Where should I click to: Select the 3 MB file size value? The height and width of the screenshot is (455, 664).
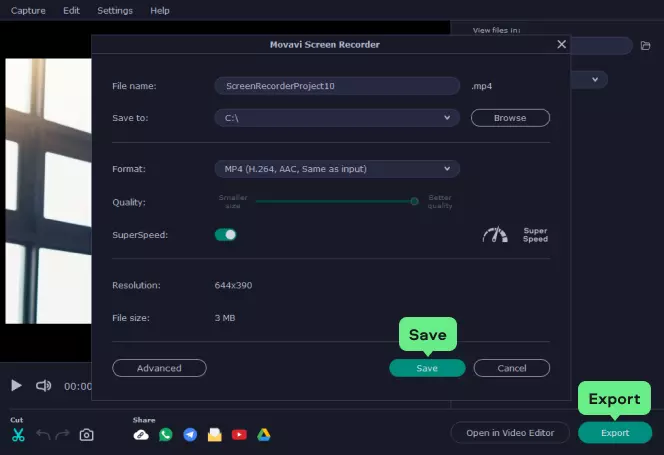pyautogui.click(x=225, y=318)
